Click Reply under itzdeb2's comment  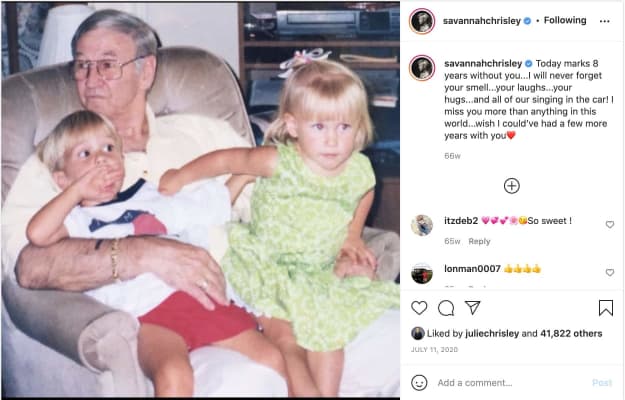coord(480,241)
